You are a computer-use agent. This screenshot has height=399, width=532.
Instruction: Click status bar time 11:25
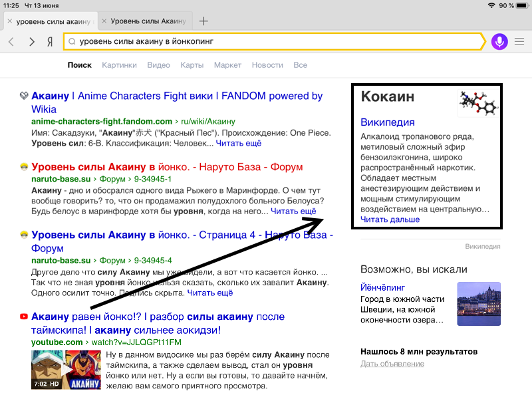11,5
